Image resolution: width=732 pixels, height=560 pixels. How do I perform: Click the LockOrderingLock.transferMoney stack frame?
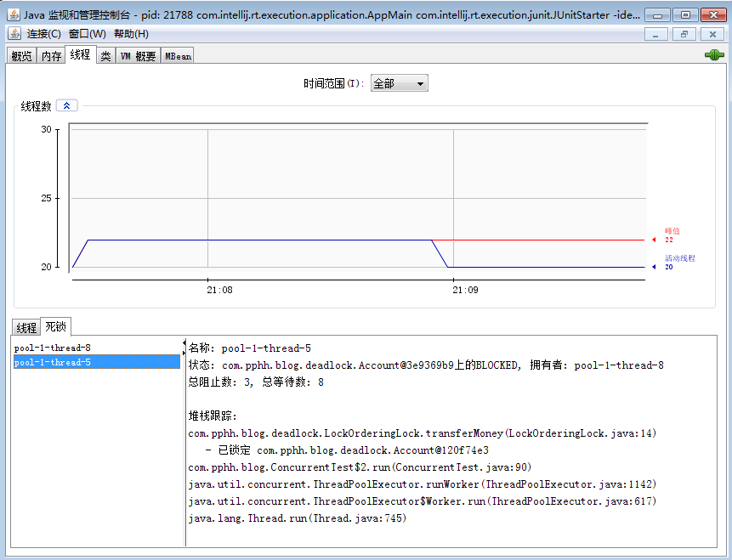pos(423,433)
